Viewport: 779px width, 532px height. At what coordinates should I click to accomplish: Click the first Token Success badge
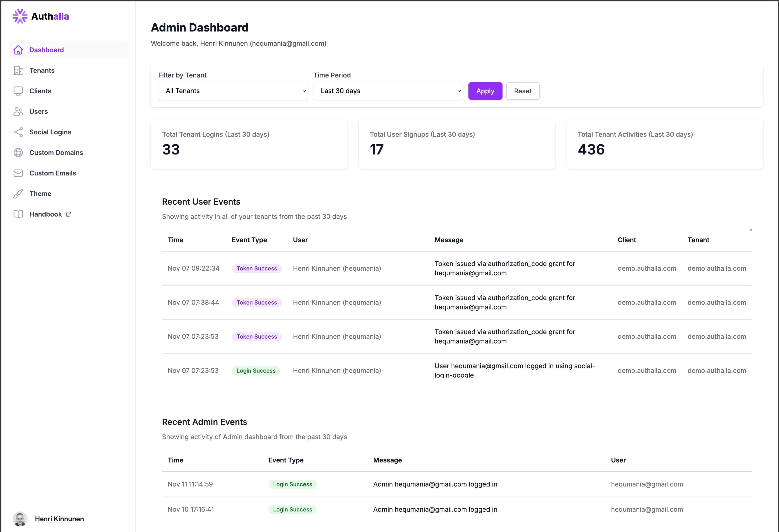point(256,268)
